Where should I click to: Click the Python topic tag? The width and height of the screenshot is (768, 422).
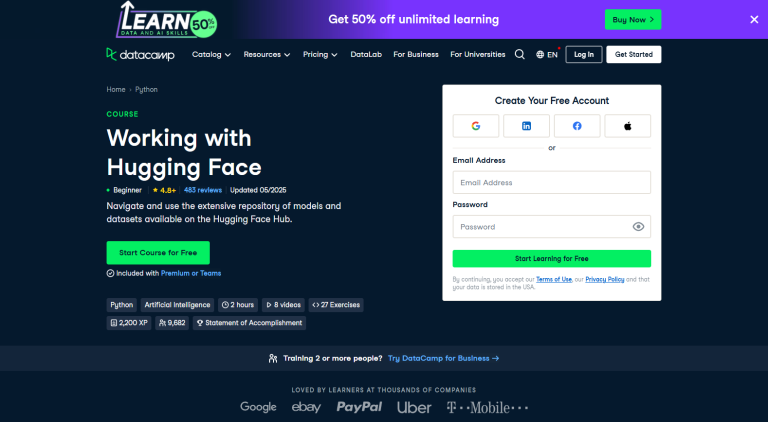[x=121, y=305]
